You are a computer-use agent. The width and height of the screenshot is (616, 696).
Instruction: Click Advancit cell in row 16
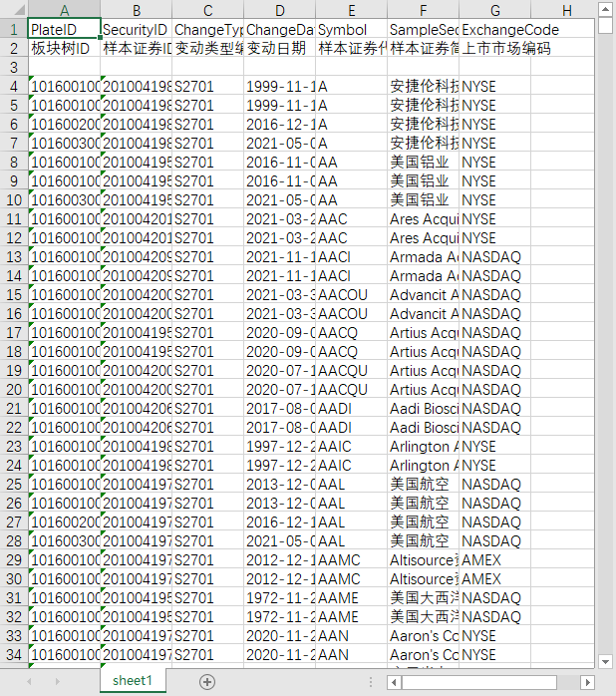coord(424,313)
